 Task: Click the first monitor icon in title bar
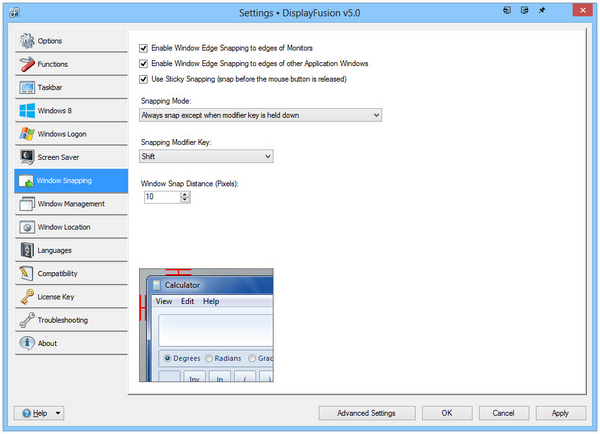tap(507, 10)
